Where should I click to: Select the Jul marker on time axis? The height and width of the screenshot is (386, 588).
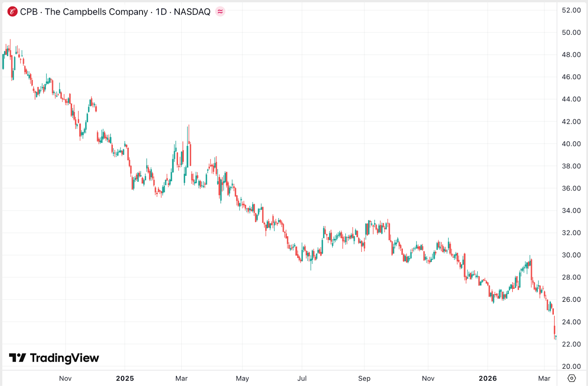pos(302,378)
